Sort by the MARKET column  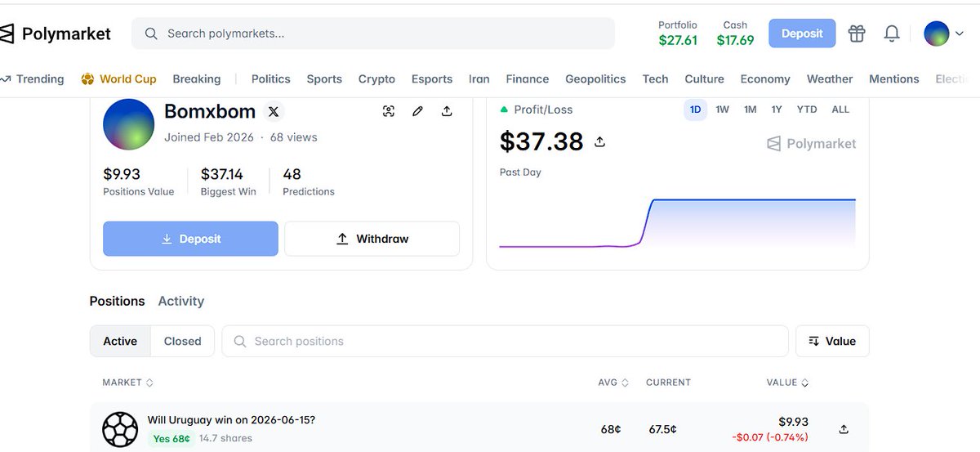coord(128,383)
